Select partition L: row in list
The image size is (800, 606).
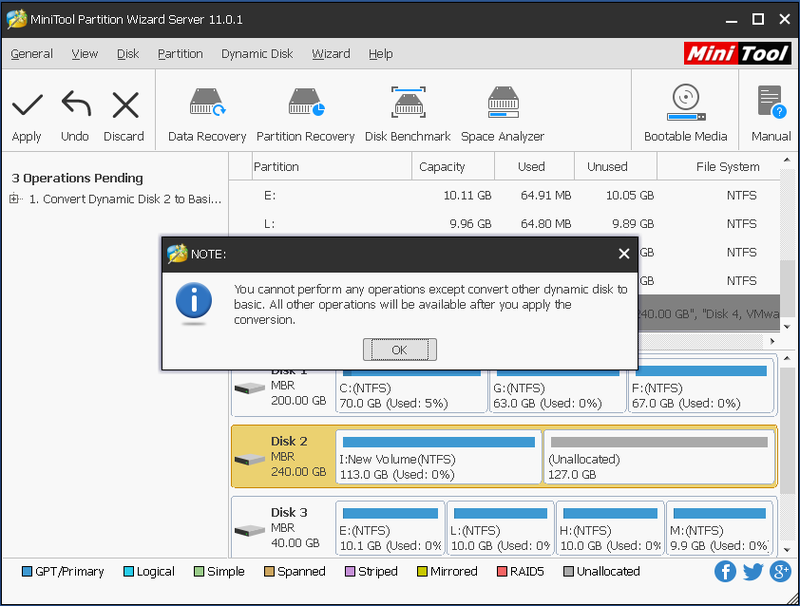pos(505,223)
